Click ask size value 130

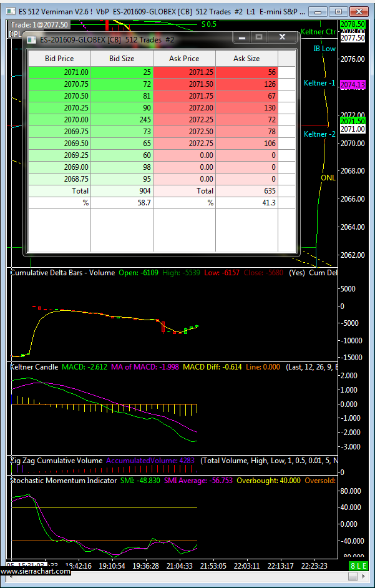pyautogui.click(x=246, y=107)
